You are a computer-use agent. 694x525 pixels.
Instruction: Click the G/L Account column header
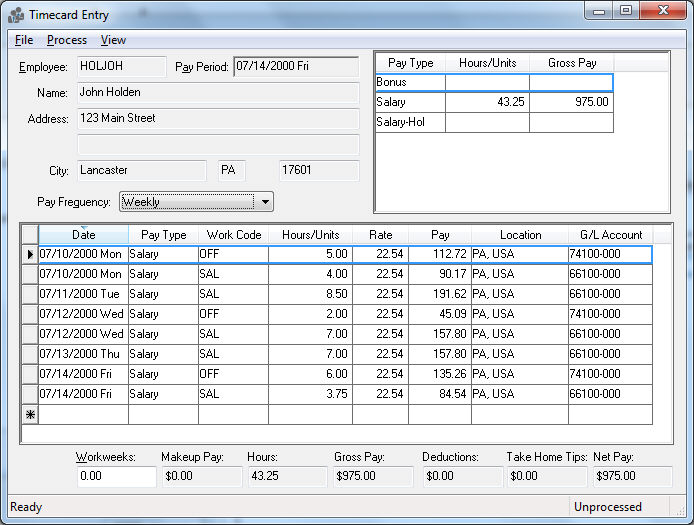[x=610, y=235]
